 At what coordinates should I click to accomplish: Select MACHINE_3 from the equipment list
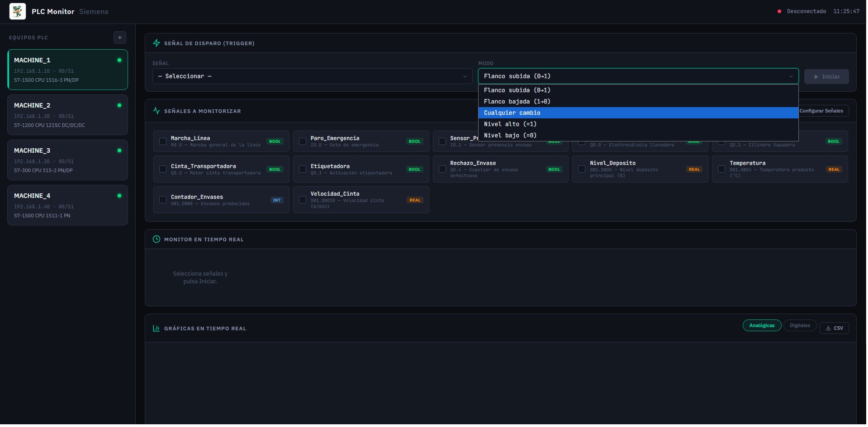[67, 160]
